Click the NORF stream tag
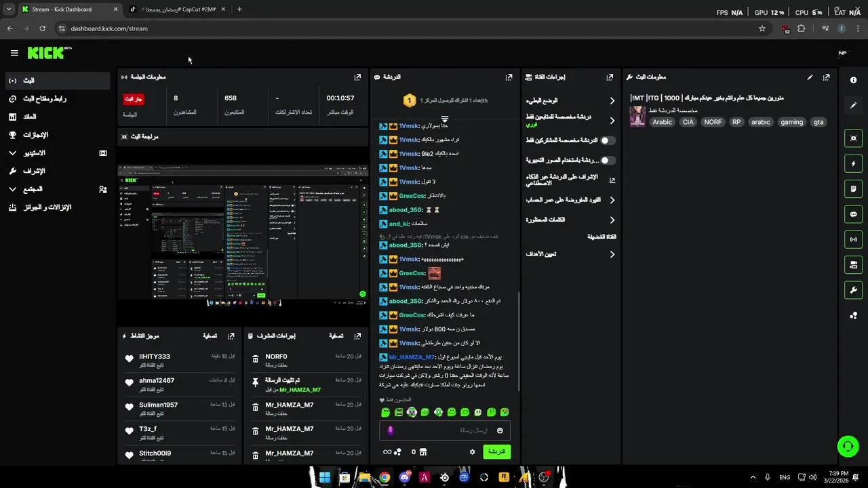 (713, 122)
